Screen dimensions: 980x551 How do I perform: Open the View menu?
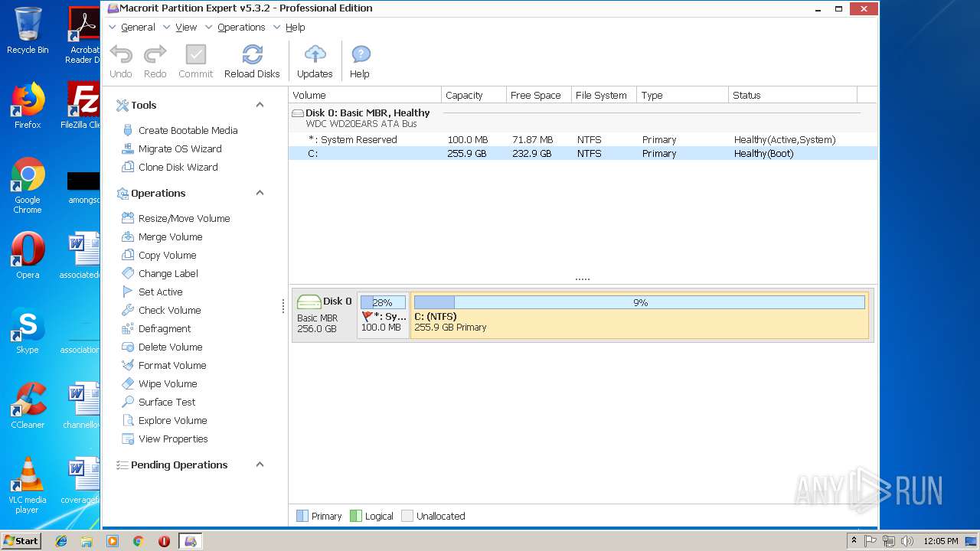(x=186, y=27)
